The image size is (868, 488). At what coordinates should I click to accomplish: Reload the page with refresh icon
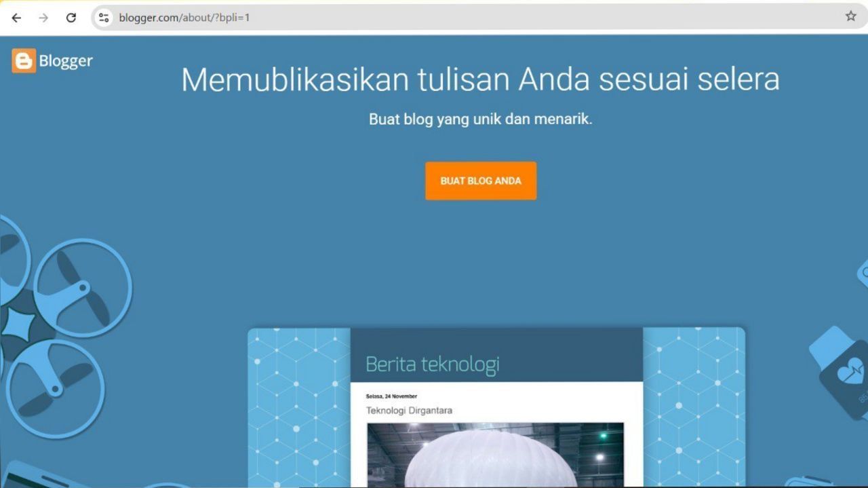tap(71, 18)
